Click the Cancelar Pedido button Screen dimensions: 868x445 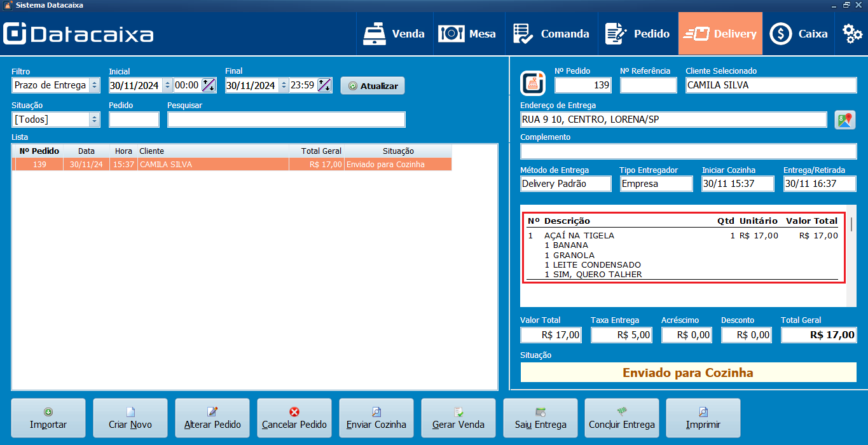[294, 418]
